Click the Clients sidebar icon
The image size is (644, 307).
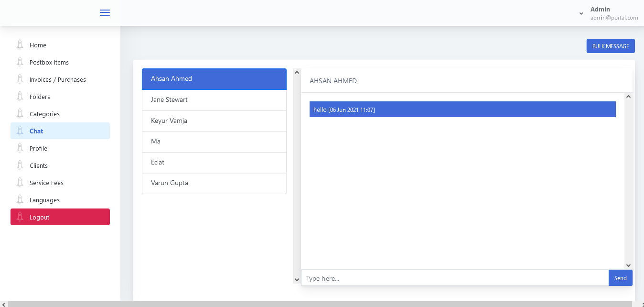click(x=20, y=164)
